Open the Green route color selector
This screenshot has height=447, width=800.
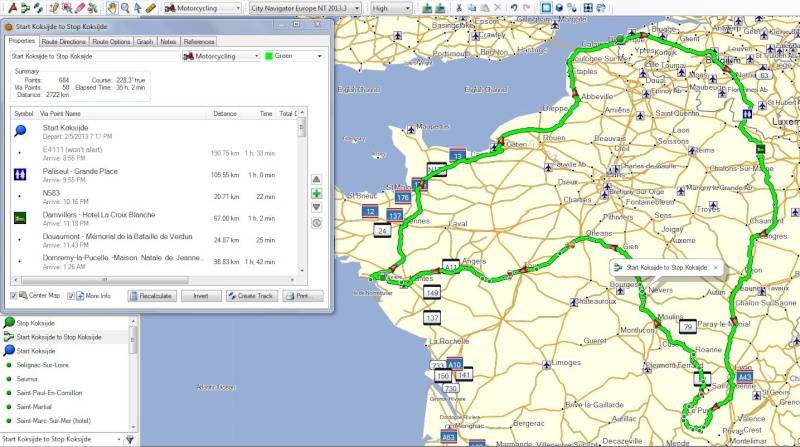[x=294, y=56]
